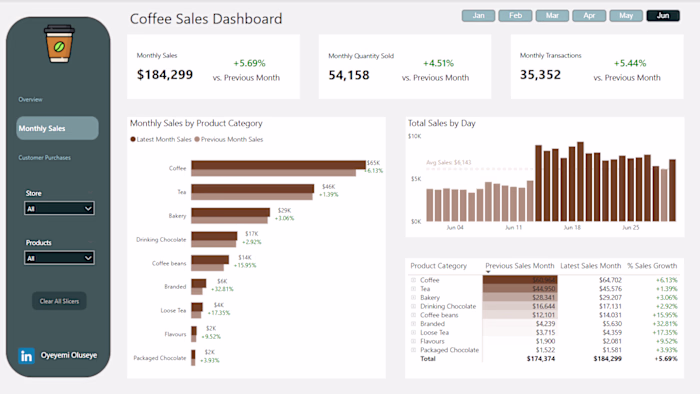The width and height of the screenshot is (700, 394).
Task: Click the Monthly Sales $184,299 value
Action: pos(165,75)
